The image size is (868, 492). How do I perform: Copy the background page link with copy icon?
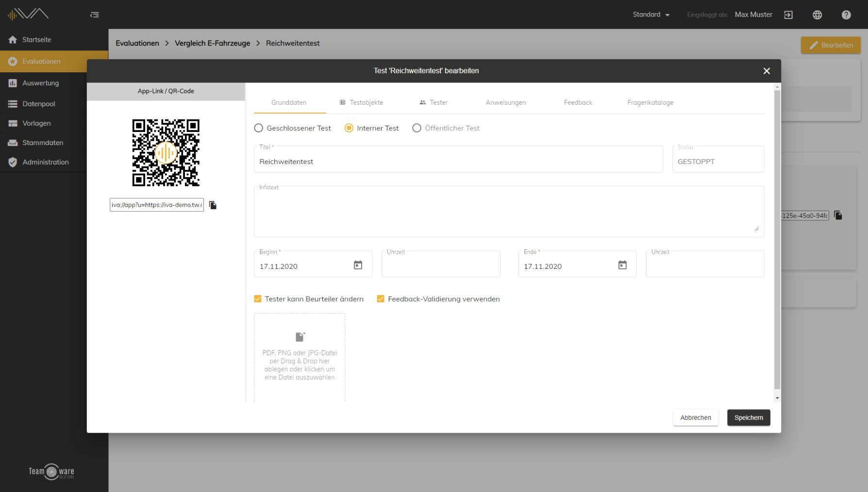(838, 215)
